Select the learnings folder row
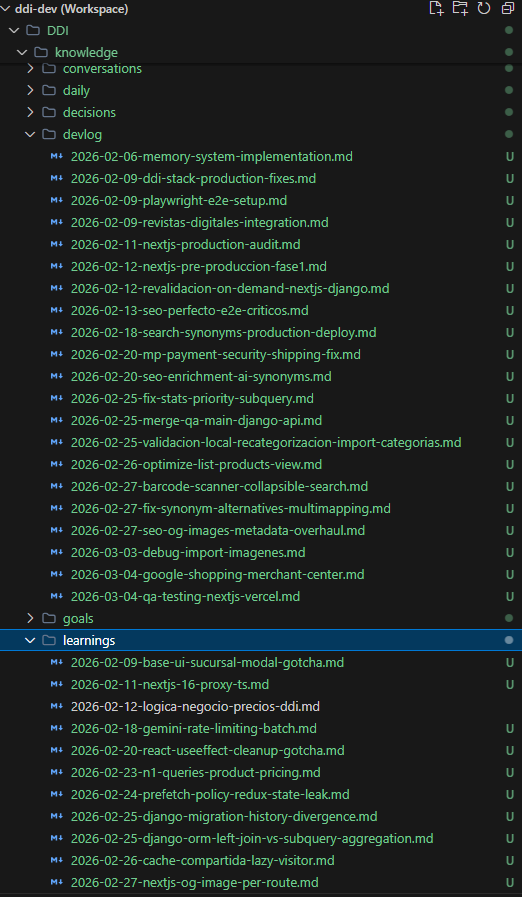The height and width of the screenshot is (897, 522). click(x=261, y=641)
